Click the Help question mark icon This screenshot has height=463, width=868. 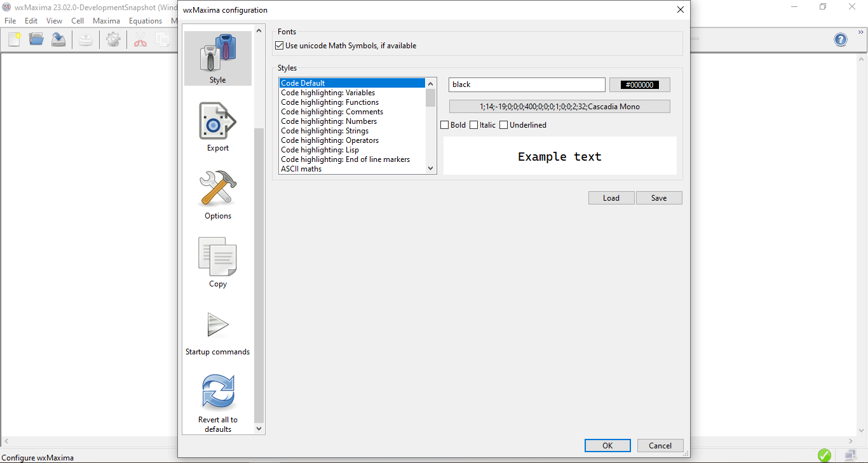(840, 39)
